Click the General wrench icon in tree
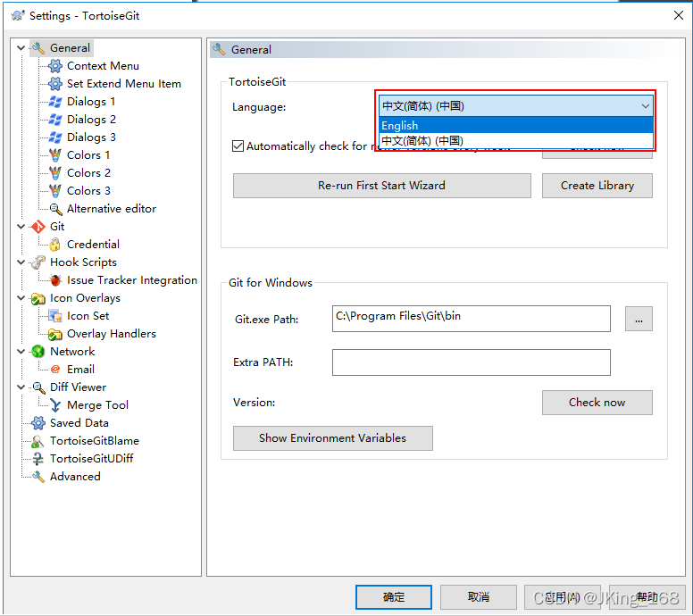 click(x=38, y=47)
